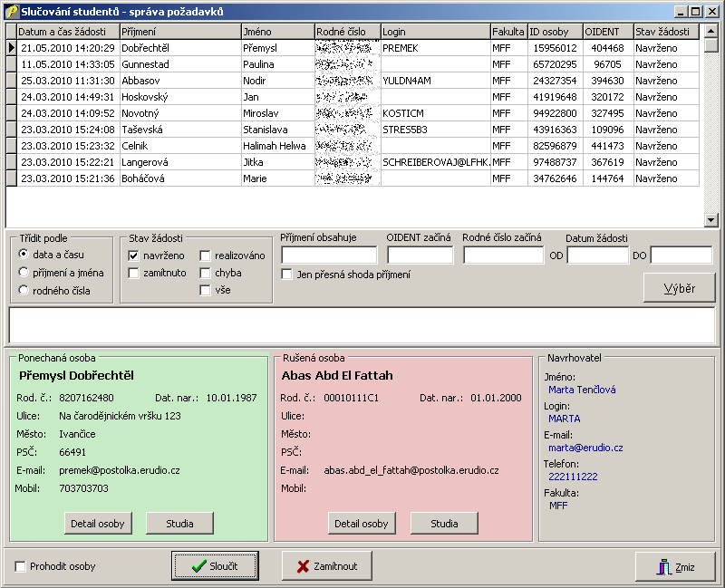Image resolution: width=725 pixels, height=588 pixels.
Task: Click the Výběr button
Action: (x=679, y=288)
